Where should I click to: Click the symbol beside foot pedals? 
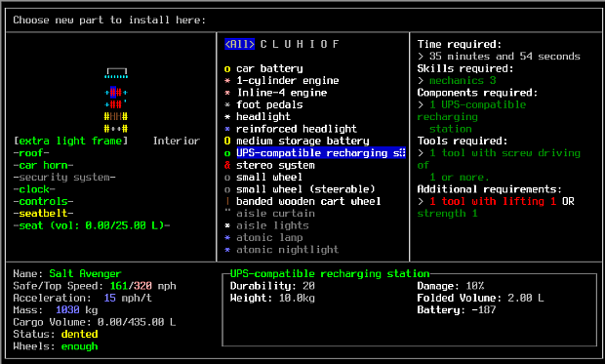(x=227, y=104)
